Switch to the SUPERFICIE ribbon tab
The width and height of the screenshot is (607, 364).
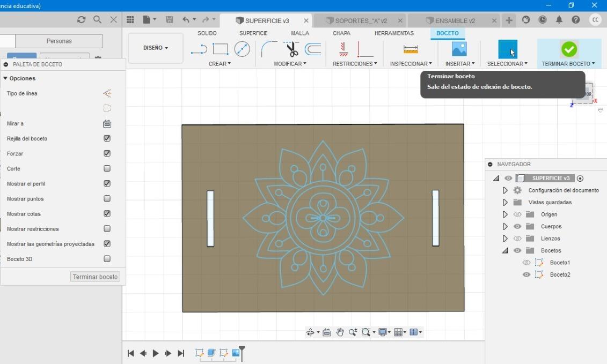[253, 33]
